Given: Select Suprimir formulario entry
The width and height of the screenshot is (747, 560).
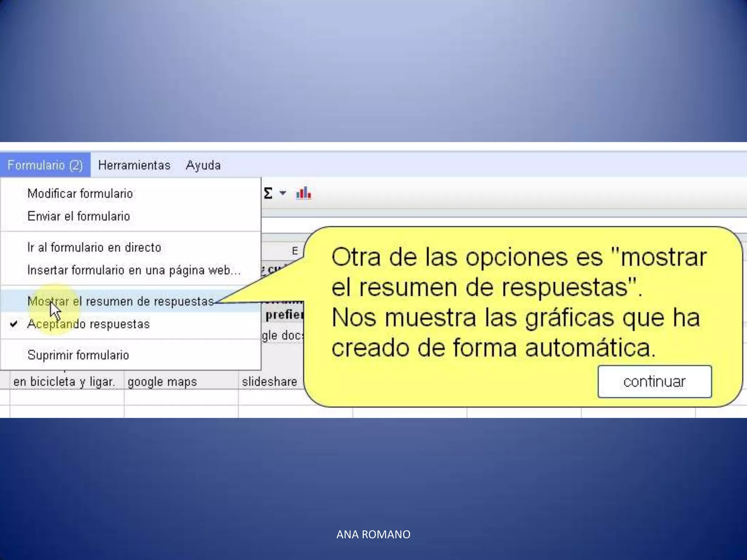Looking at the screenshot, I should tap(78, 355).
